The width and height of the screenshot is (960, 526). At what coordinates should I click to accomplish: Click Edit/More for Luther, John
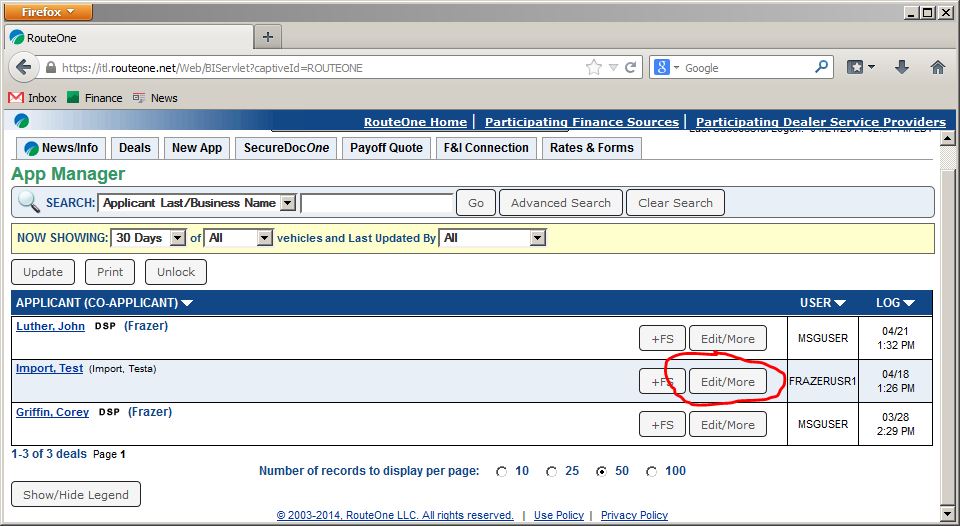click(x=728, y=339)
